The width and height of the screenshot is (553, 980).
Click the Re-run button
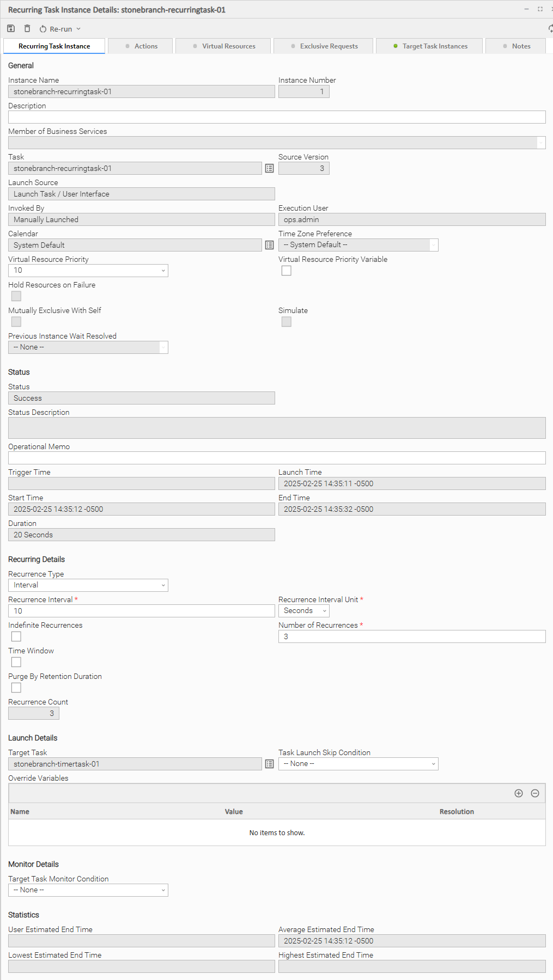(56, 29)
